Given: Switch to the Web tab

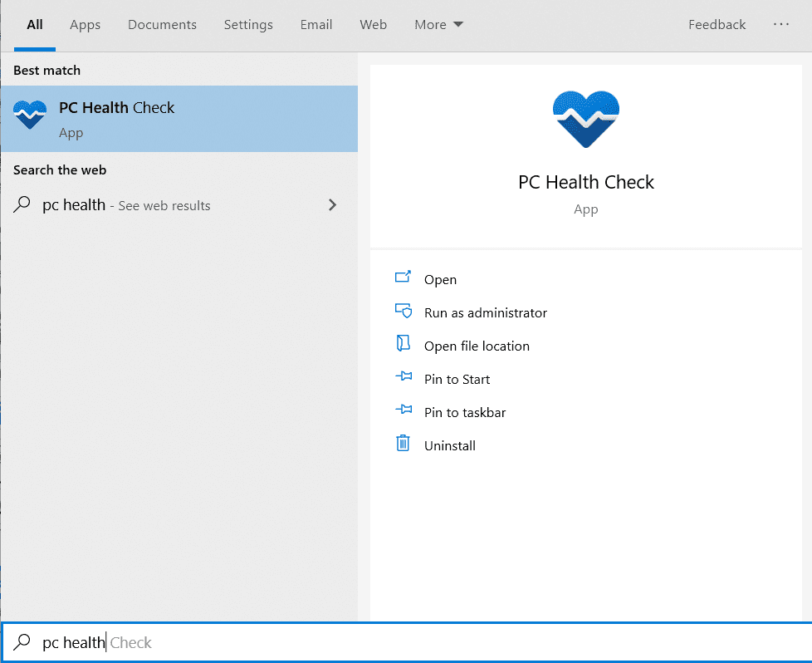Looking at the screenshot, I should point(373,24).
